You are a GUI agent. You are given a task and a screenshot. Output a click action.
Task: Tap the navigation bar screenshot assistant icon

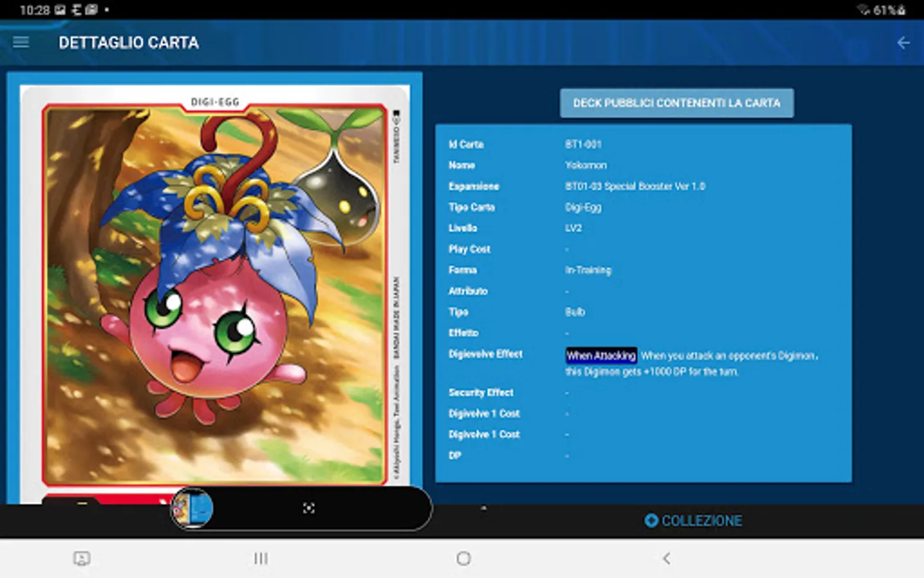81,559
